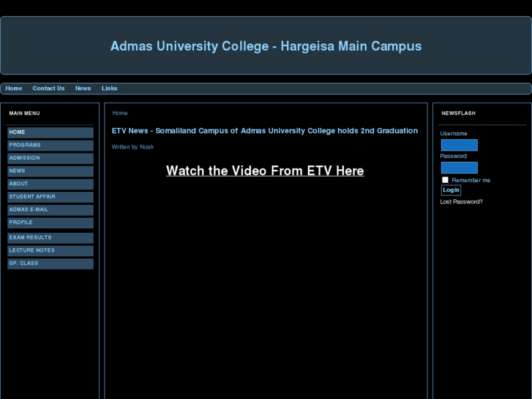532x399 pixels.
Task: Click the Written by Noah text
Action: pos(132,147)
